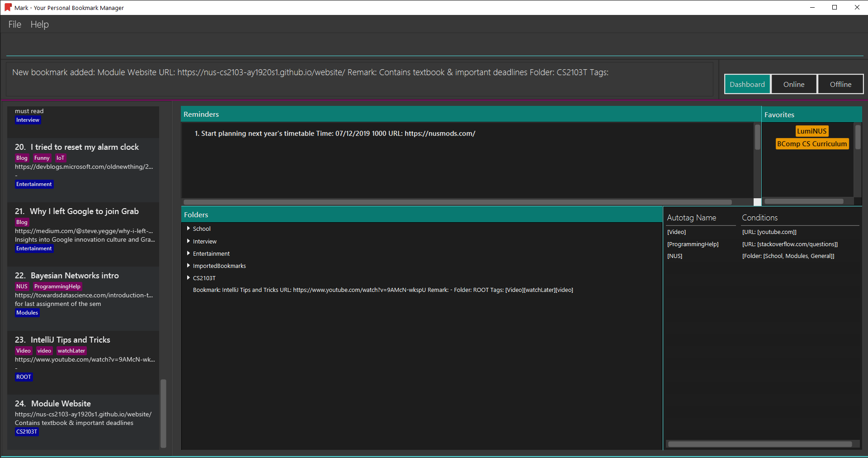The height and width of the screenshot is (458, 868).
Task: Click the Modules folder label
Action: 27,313
